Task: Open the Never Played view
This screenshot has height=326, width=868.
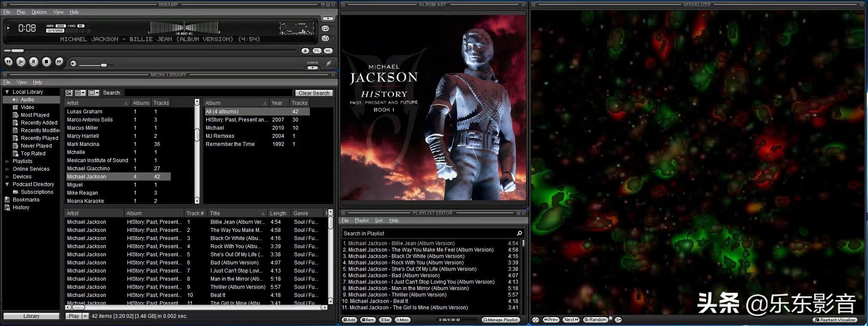Action: (x=36, y=146)
